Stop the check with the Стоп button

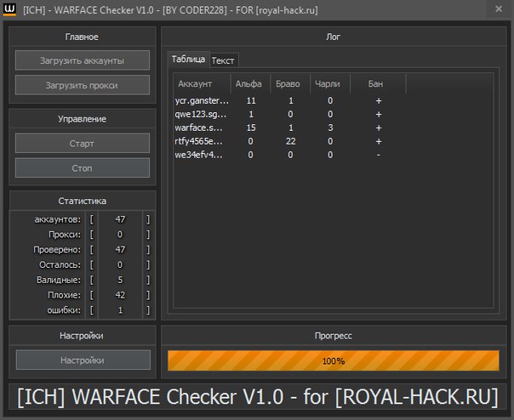point(83,168)
